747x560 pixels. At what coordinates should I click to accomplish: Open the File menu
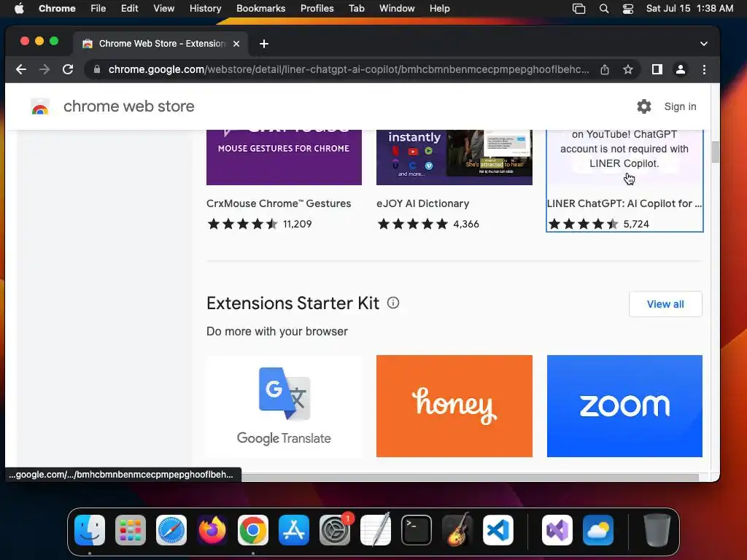(98, 9)
